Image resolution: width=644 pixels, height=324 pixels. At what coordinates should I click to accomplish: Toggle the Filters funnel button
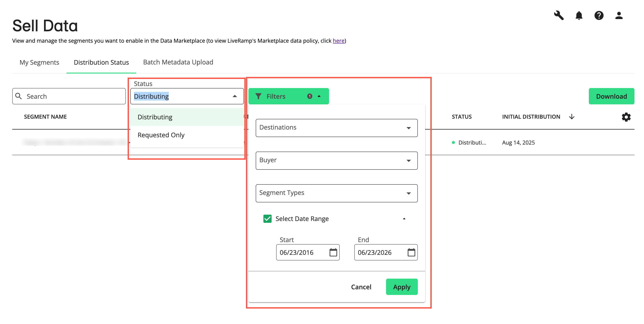coord(288,96)
